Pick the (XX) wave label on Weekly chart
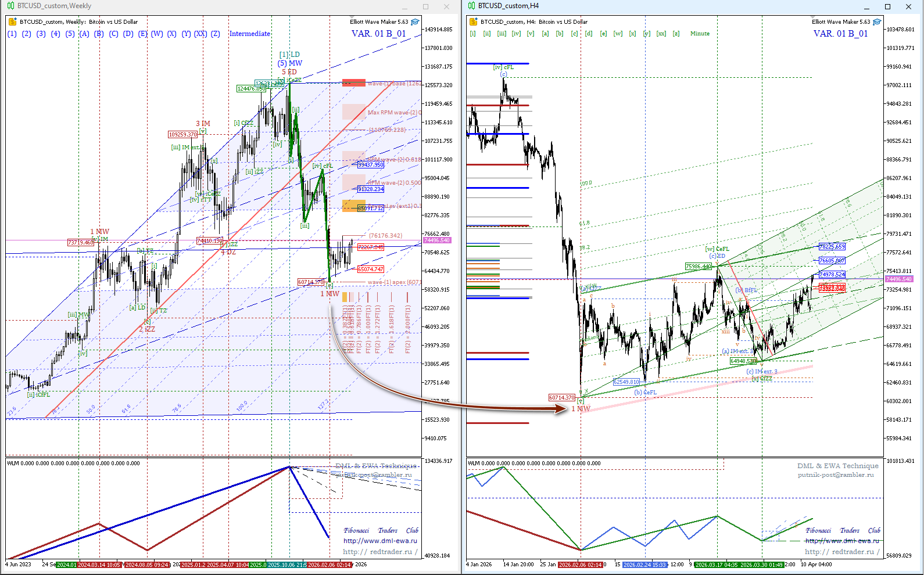 200,34
